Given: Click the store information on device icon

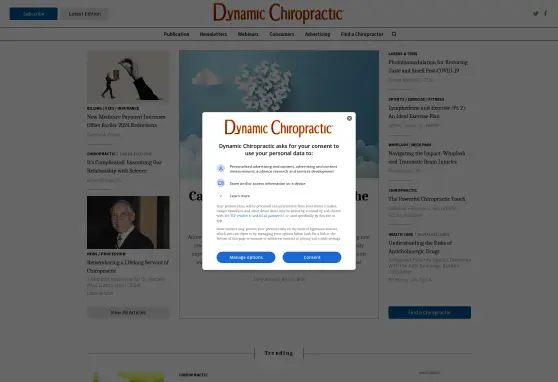Looking at the screenshot, I should (221, 183).
